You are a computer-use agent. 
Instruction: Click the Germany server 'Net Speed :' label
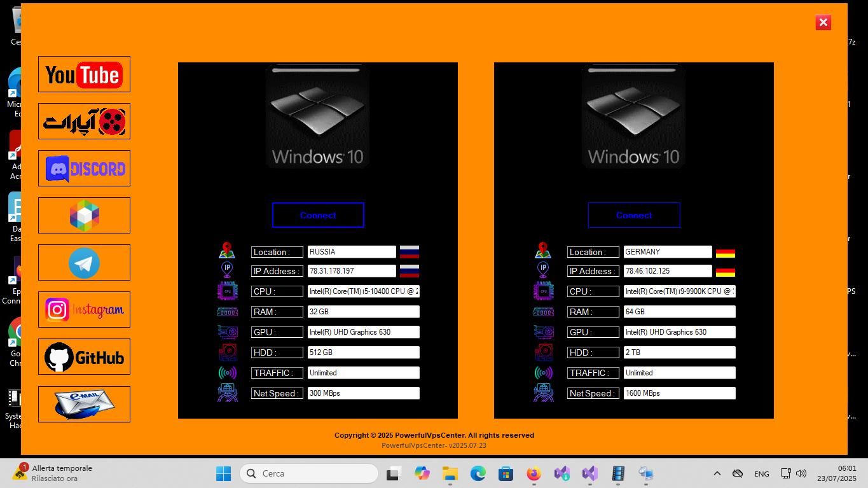[593, 393]
